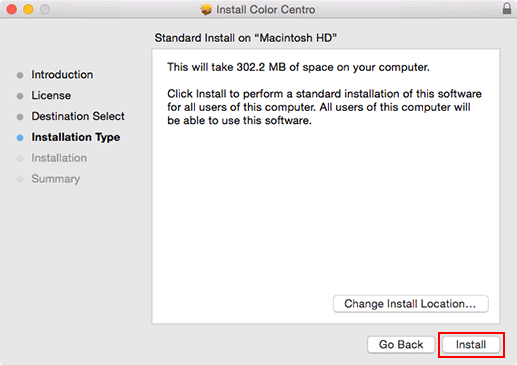
Task: Click the dimmed bullet beside Installation
Action: [20, 159]
